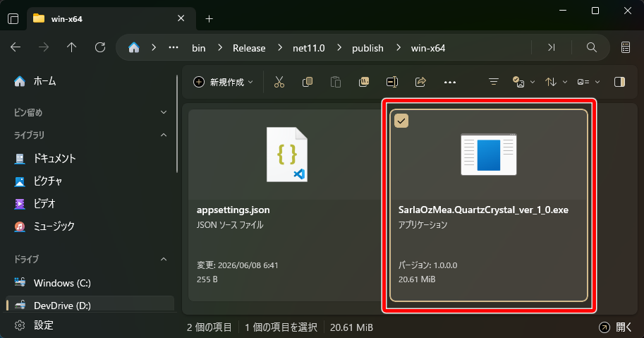Click the 20.61 MiB status bar entry
Viewport: 644px width, 338px height.
351,327
